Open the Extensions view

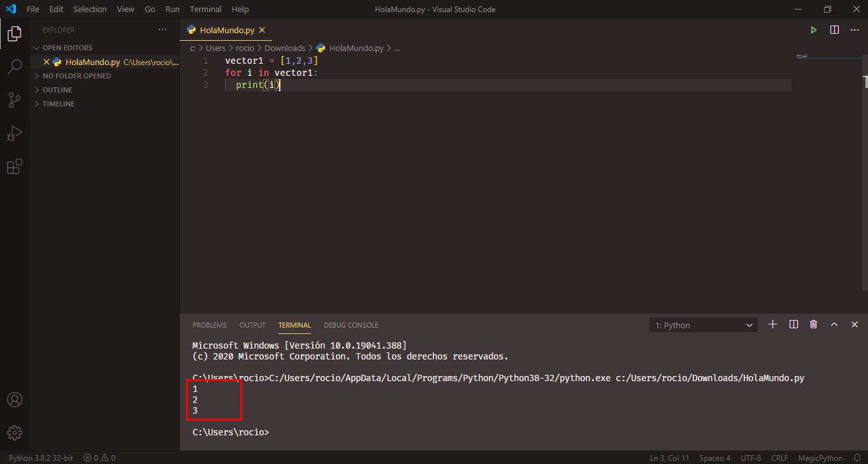[14, 167]
